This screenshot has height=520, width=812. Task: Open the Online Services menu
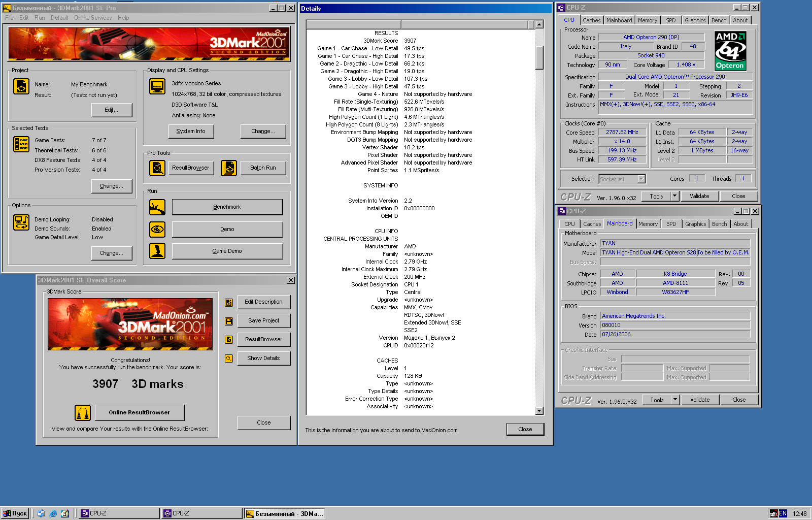[x=93, y=18]
